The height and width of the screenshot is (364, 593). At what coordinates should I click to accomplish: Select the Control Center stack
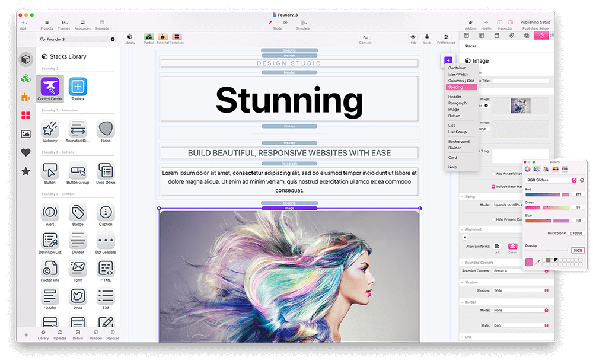tap(50, 88)
